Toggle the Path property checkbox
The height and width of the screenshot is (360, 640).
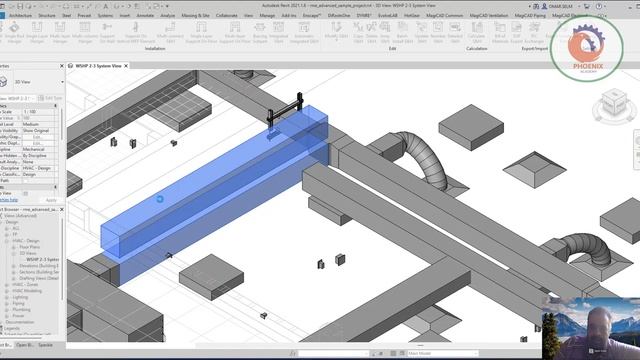(x=26, y=180)
